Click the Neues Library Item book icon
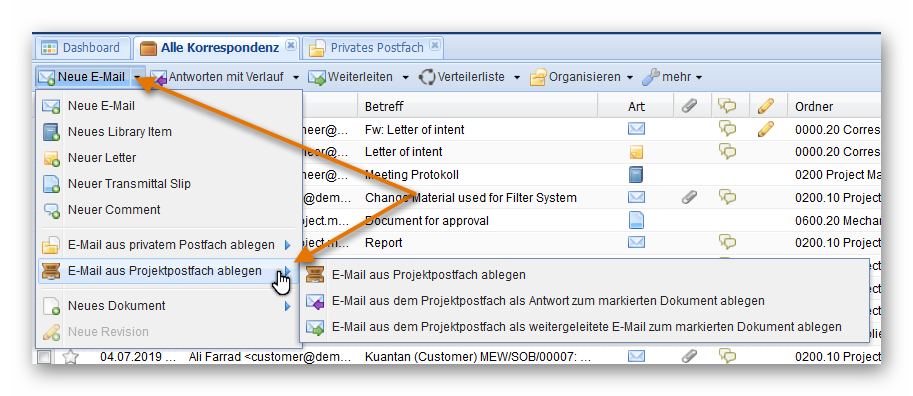This screenshot has height=396, width=913. click(51, 132)
